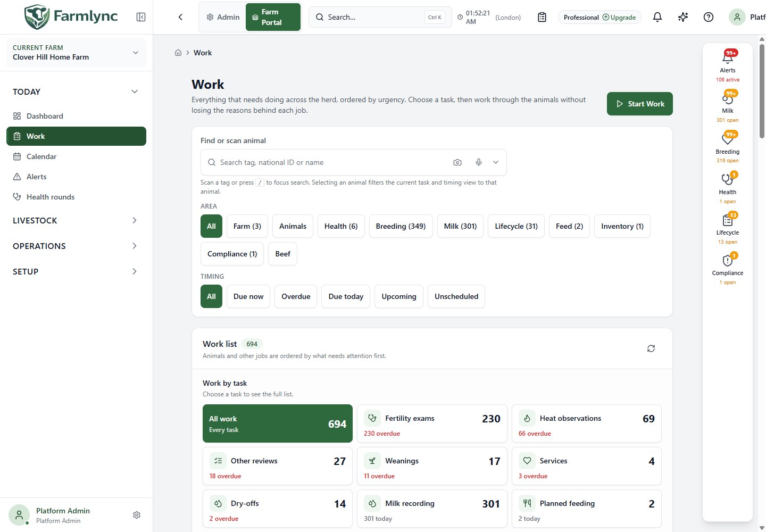
Task: Activate voice search microphone icon
Action: coord(479,162)
